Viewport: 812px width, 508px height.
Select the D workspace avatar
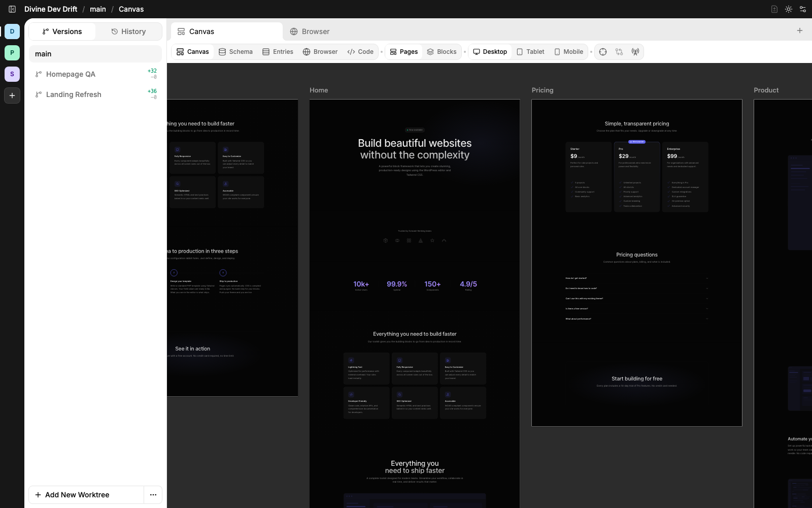pos(12,31)
